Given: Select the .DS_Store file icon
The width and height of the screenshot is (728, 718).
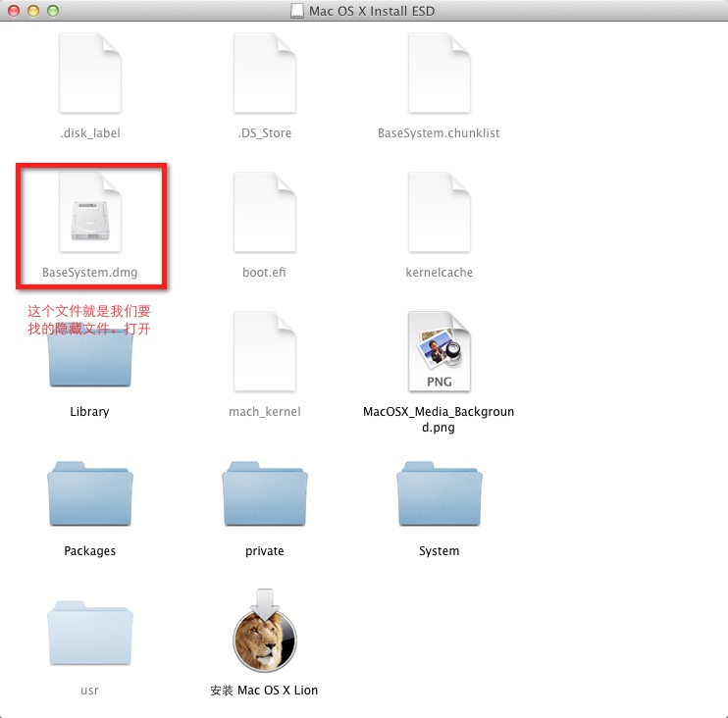Looking at the screenshot, I should pos(265,73).
